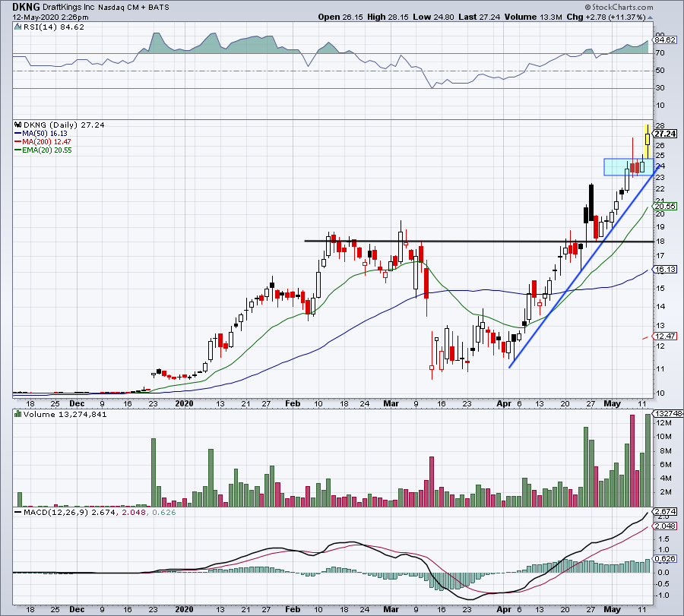Click the Feb label on the price panel date axis
The width and height of the screenshot is (684, 616).
click(293, 403)
